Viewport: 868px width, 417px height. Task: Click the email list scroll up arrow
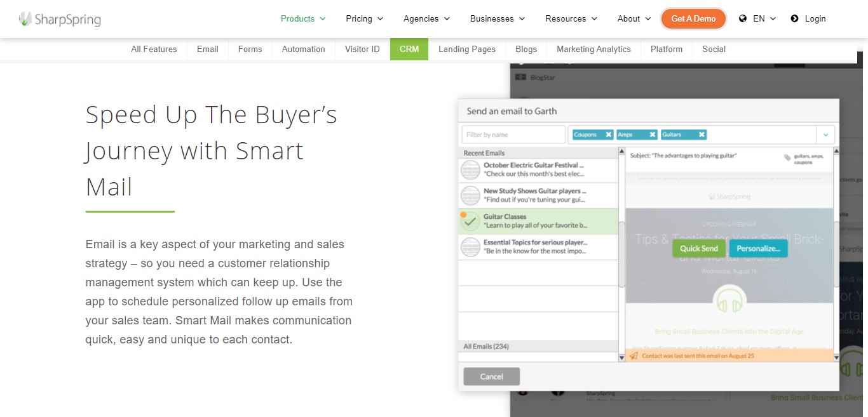click(621, 152)
